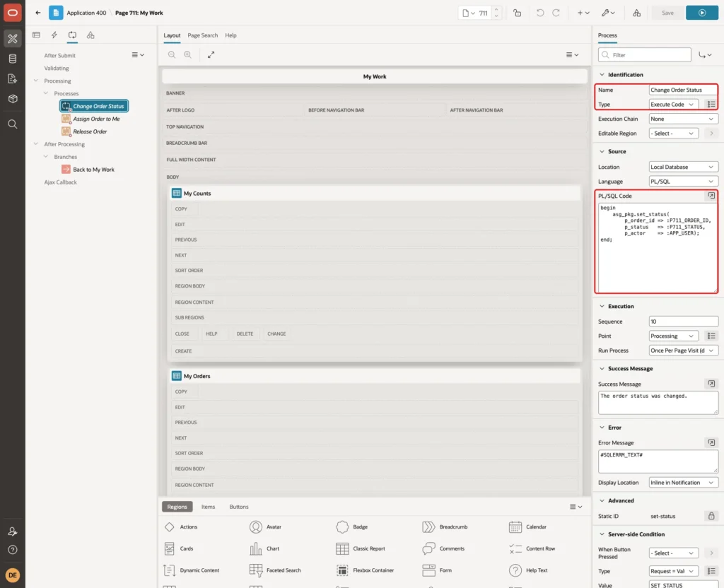Image resolution: width=724 pixels, height=588 pixels.
Task: Click the Static ID lock icon
Action: pos(711,516)
